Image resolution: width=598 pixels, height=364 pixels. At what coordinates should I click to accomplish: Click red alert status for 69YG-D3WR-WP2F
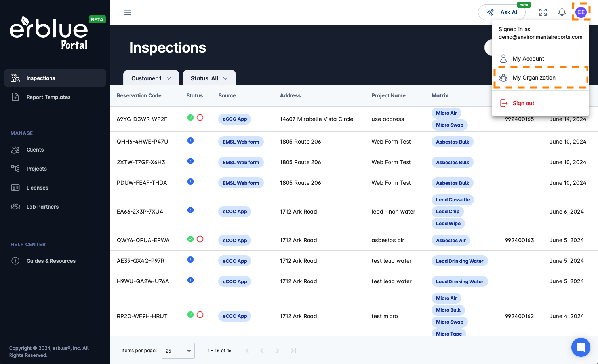coord(200,118)
